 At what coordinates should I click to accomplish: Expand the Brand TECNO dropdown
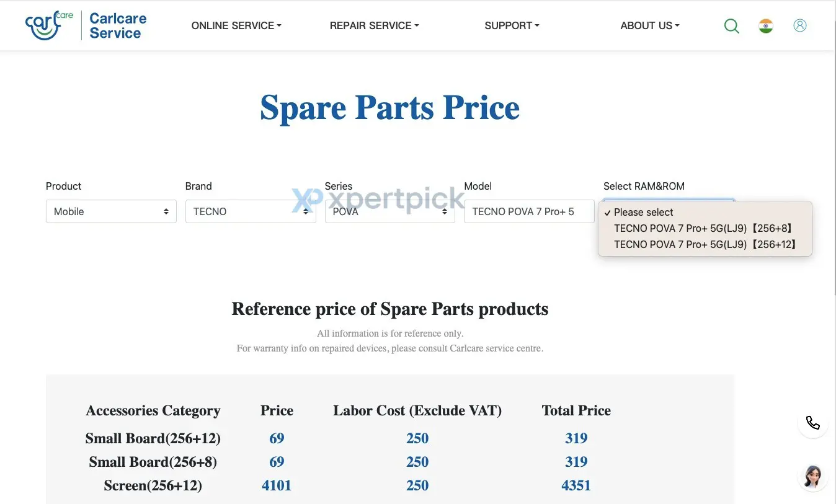pyautogui.click(x=251, y=211)
